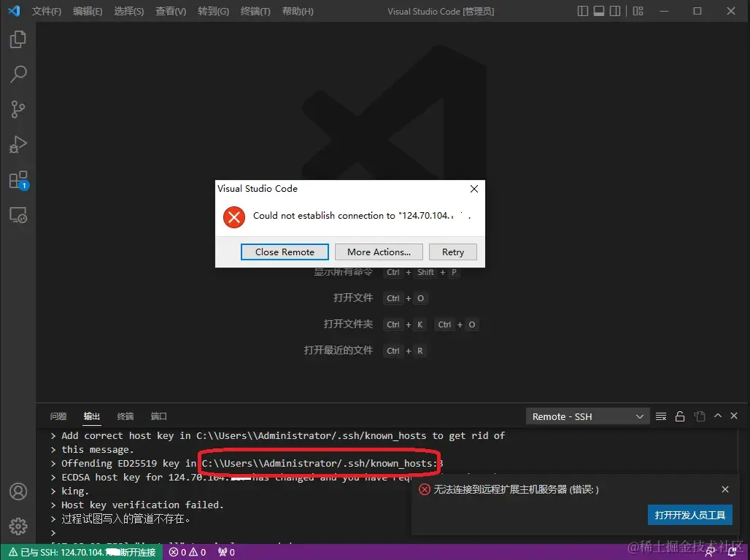Open the 帮助(H) menu

point(298,11)
